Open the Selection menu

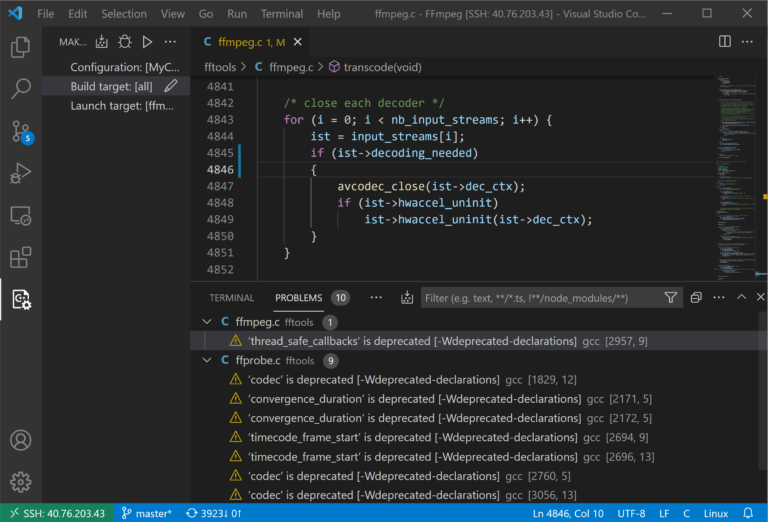pyautogui.click(x=124, y=14)
